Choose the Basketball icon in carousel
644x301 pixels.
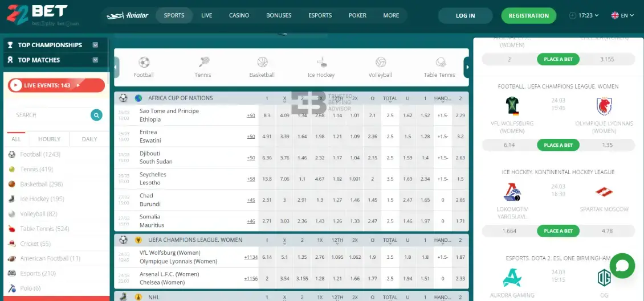coord(262,63)
